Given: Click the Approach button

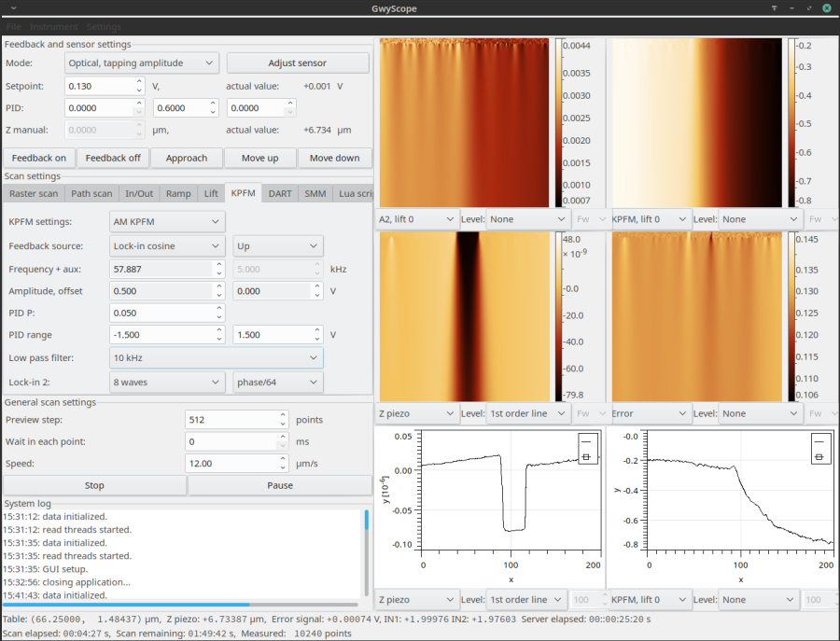Looking at the screenshot, I should tap(187, 158).
